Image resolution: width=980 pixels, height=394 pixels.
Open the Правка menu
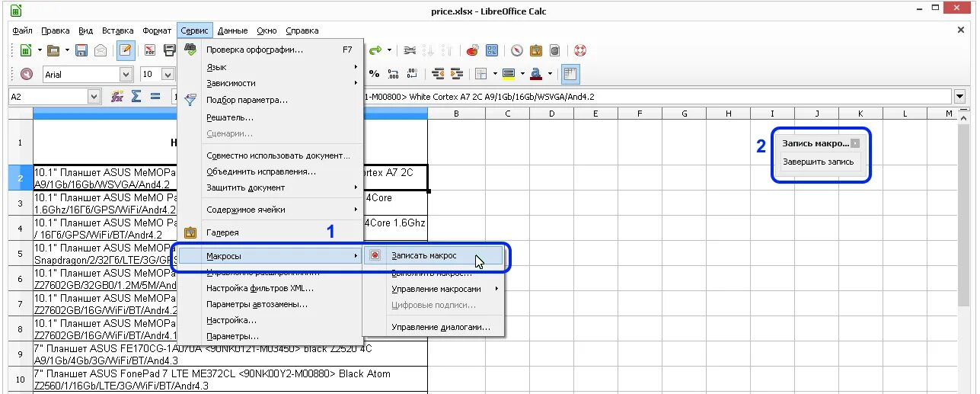click(x=56, y=30)
